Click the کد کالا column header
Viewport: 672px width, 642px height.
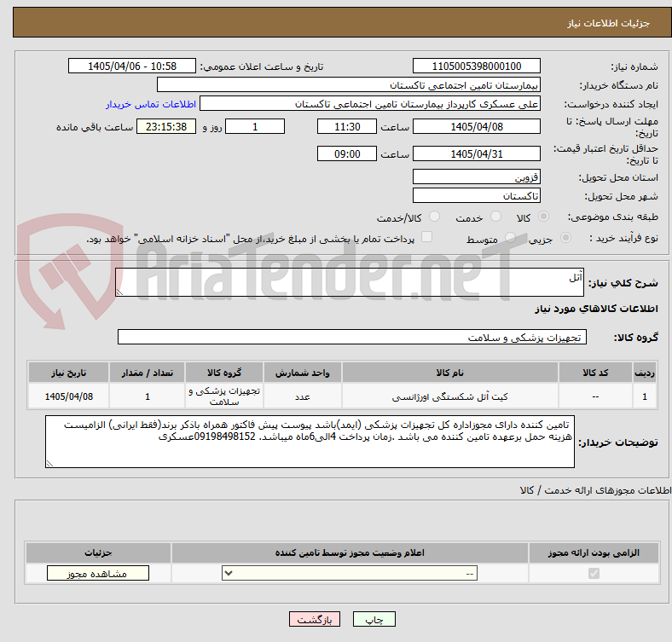[x=595, y=373]
